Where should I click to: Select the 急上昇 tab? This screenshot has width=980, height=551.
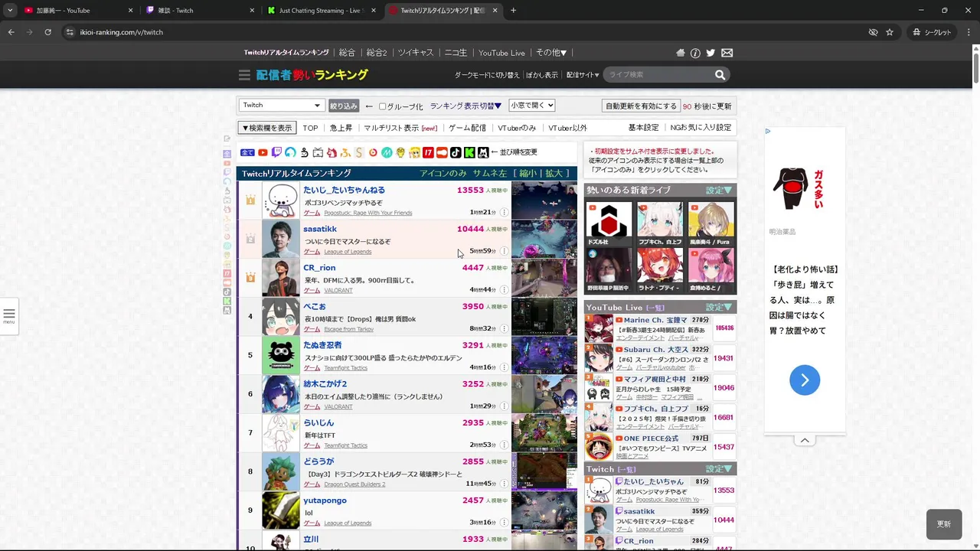point(341,128)
